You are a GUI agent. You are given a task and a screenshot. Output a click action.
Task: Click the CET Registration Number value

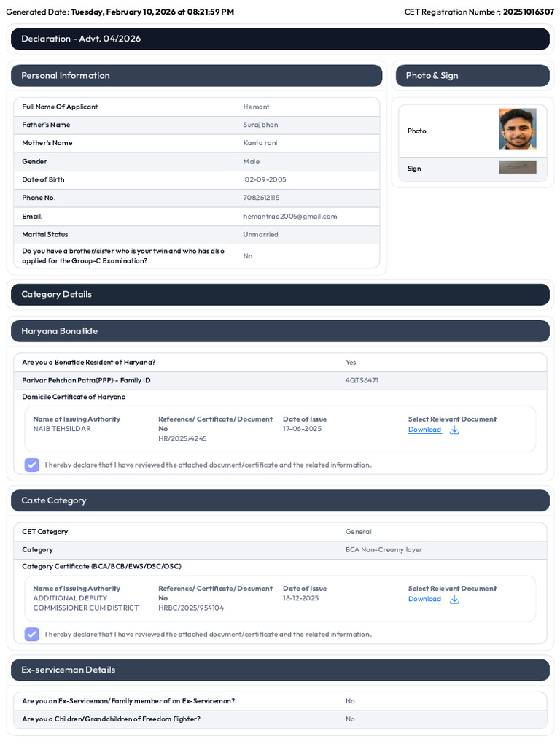529,12
